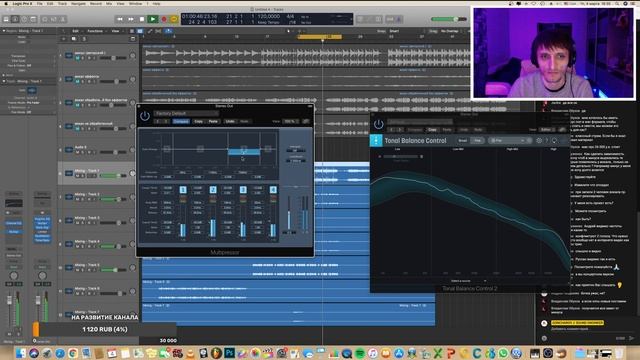Open the Track menu
Screen dimensions: 640x360
click(62, 3)
